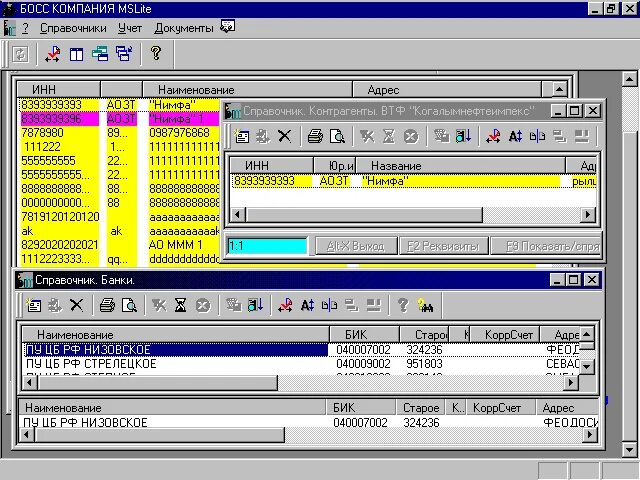Click main window vertical scroll-down arrow
640x480 pixels.
(x=629, y=450)
